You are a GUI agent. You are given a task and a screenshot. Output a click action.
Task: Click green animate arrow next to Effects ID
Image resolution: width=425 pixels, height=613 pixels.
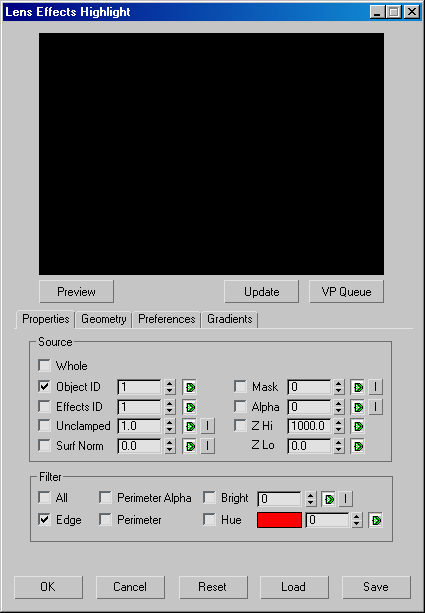(x=190, y=407)
